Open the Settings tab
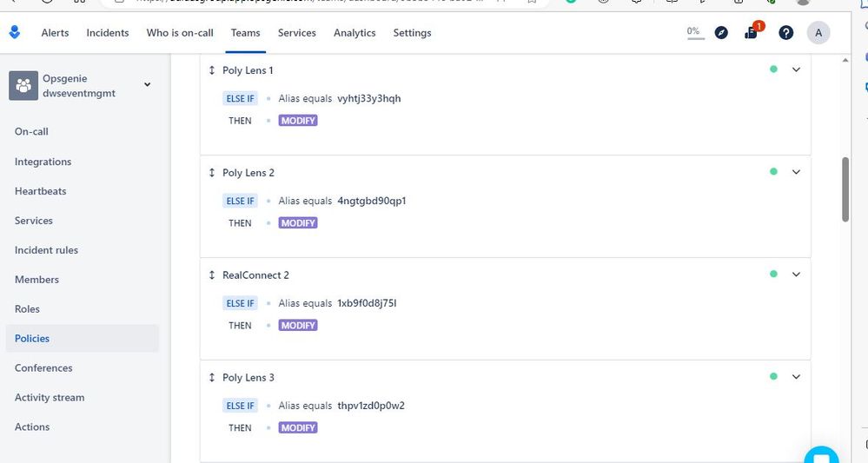The image size is (868, 463). point(412,33)
